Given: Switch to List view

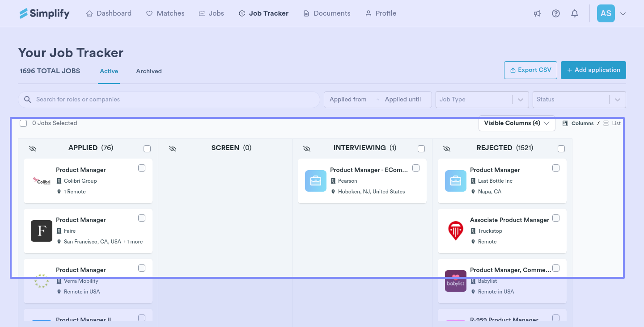Looking at the screenshot, I should [612, 123].
